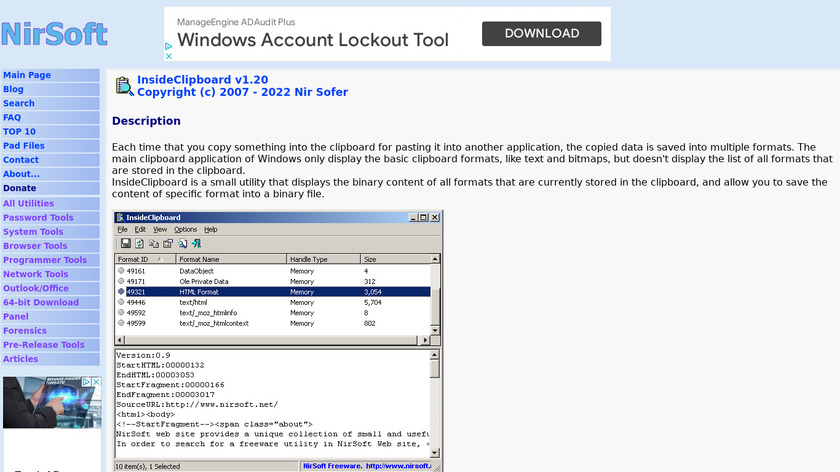Click the '10 item(s), 1 Selected' status text
This screenshot has height=472, width=840.
tap(148, 467)
